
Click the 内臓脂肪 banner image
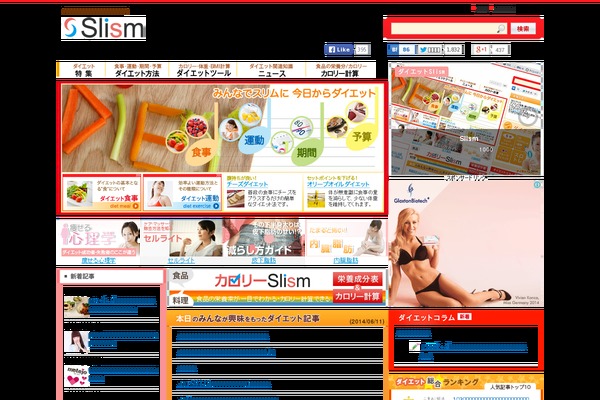346,238
